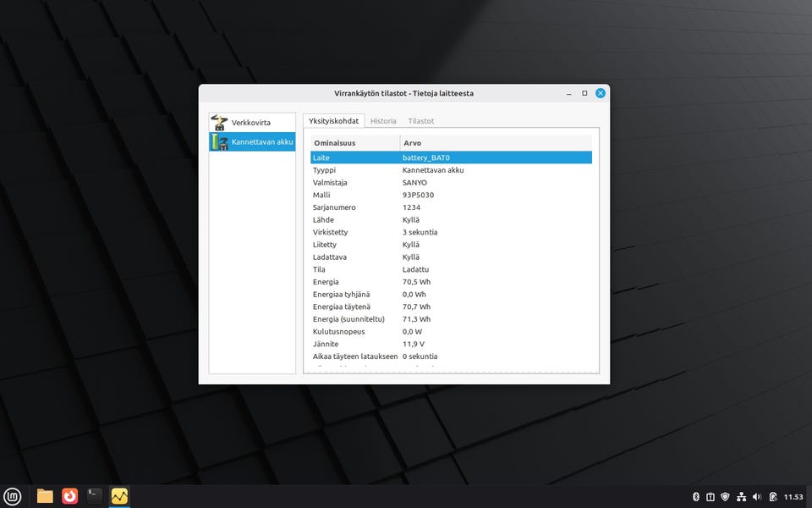Click the 3 sekuntia value

click(x=420, y=232)
